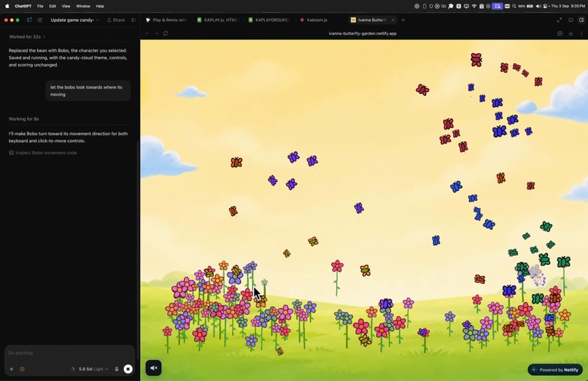Viewport: 588px width, 381px height.
Task: Click the 'I'll make Bobo turn toward' message
Action: [x=69, y=137]
